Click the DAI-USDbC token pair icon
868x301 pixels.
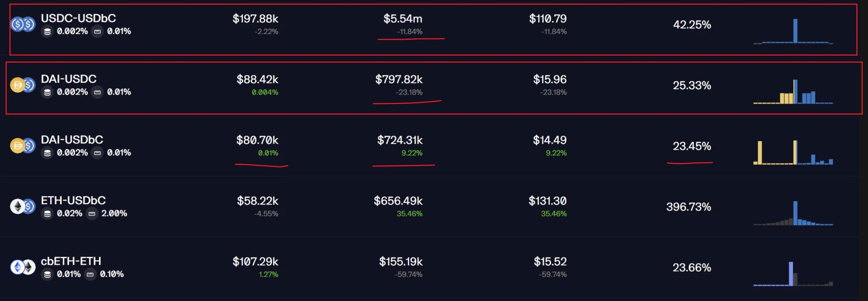[x=23, y=146]
